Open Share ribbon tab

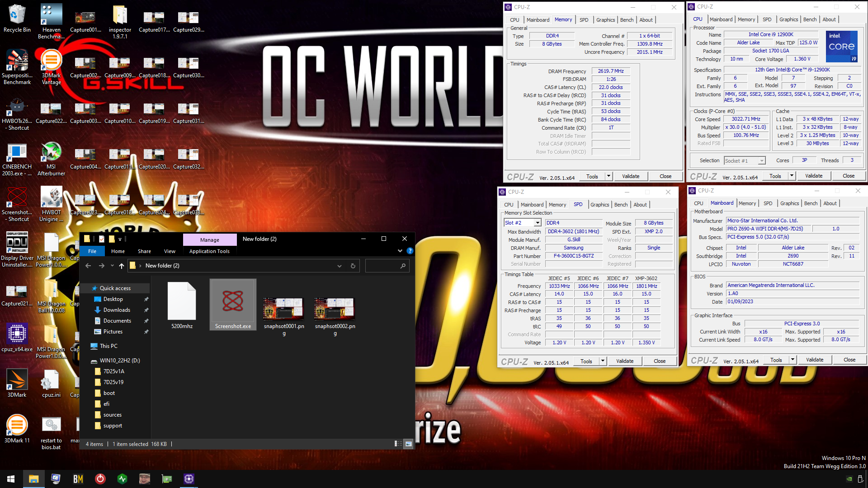[144, 251]
